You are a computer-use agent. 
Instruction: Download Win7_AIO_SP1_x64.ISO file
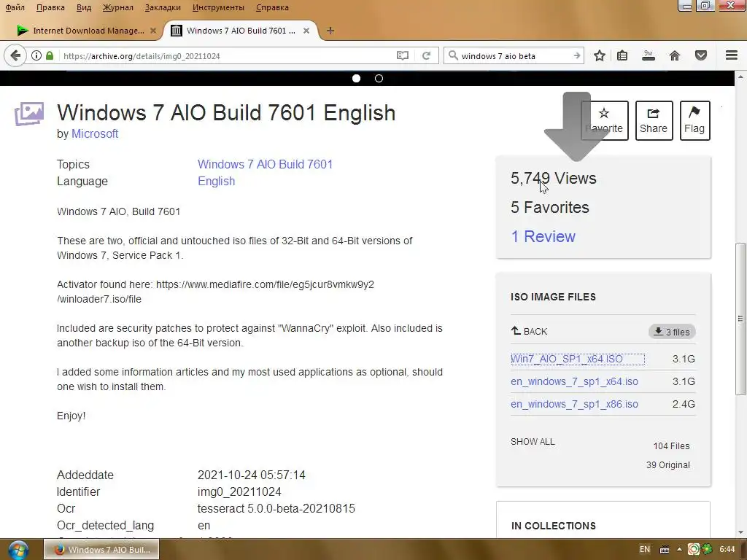[567, 359]
